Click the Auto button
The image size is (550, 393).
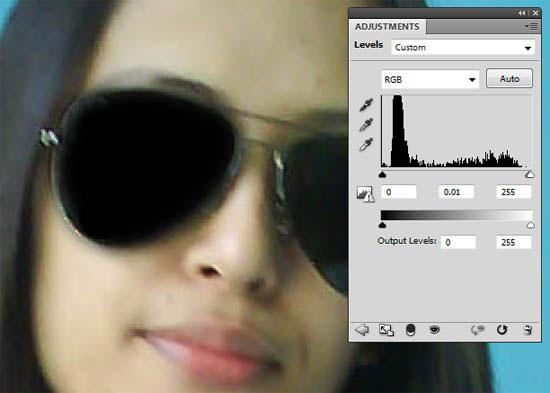(x=509, y=79)
